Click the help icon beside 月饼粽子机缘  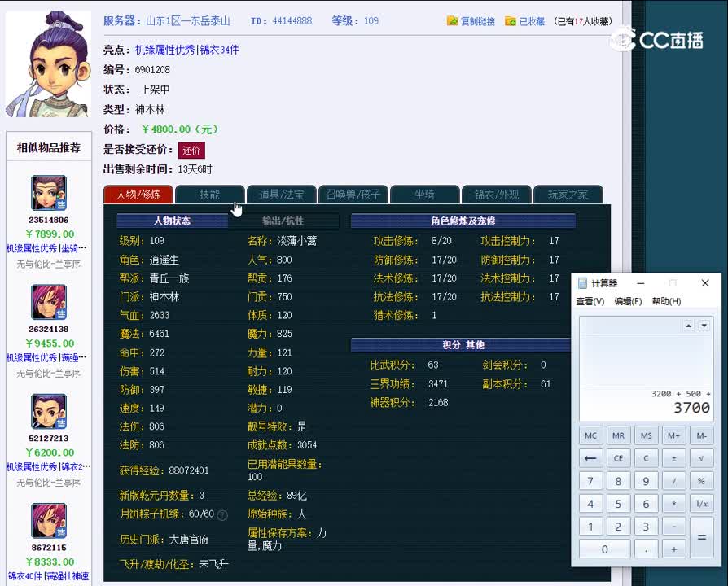click(222, 515)
